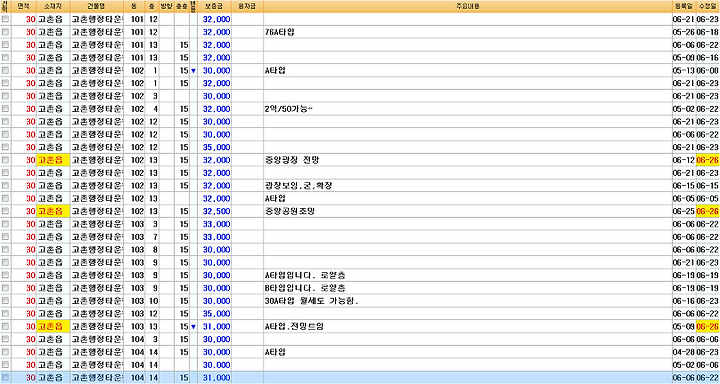Image resolution: width=720 pixels, height=384 pixels.
Task: Tick the checkbox for the 30A타입 월세도 가능함 row
Action: 5,301
